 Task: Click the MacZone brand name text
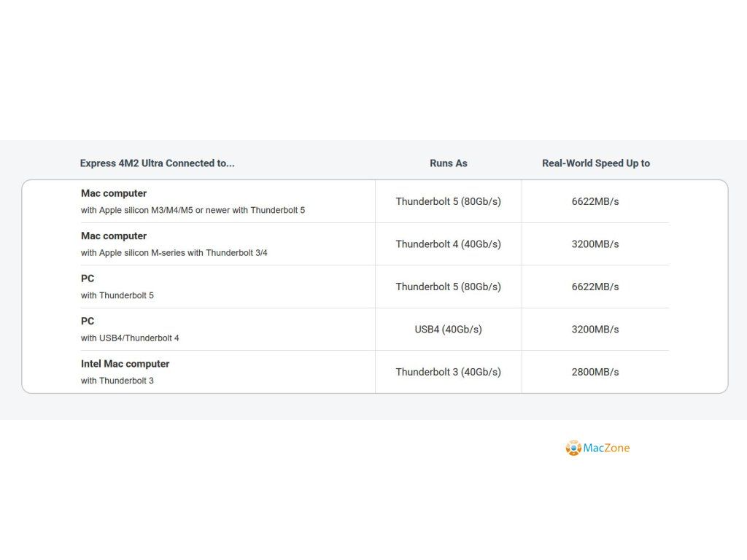[x=606, y=448]
